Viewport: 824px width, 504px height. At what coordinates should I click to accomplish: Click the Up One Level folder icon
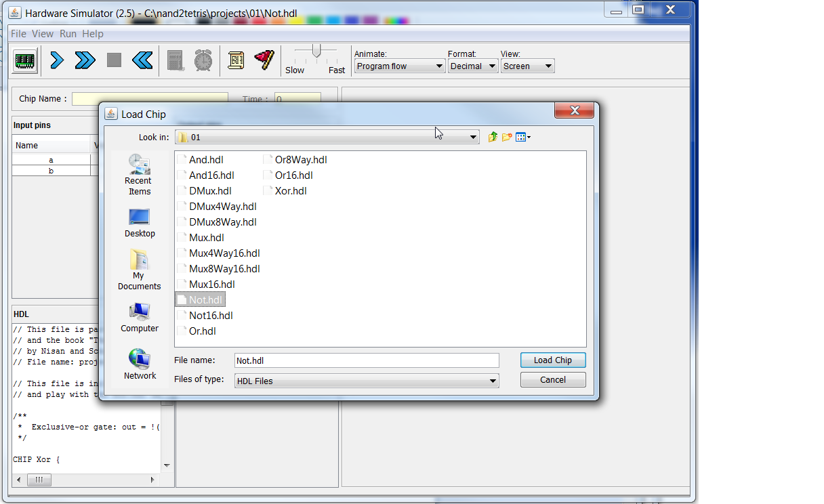point(493,137)
